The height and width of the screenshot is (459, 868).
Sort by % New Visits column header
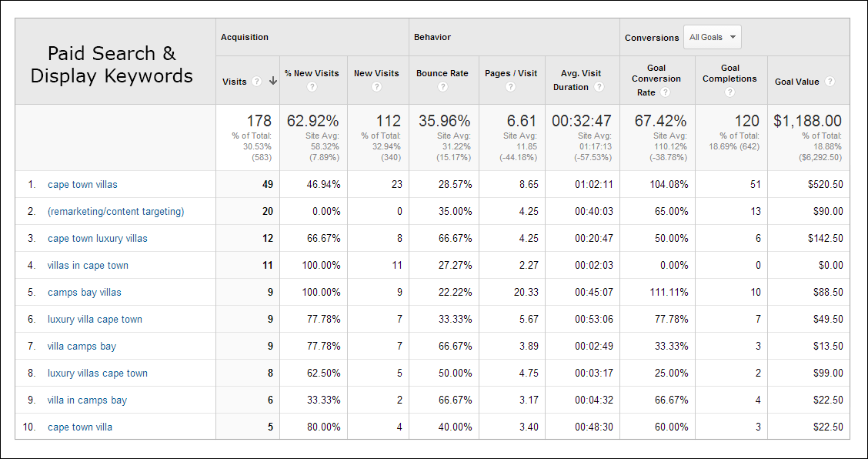pos(312,73)
